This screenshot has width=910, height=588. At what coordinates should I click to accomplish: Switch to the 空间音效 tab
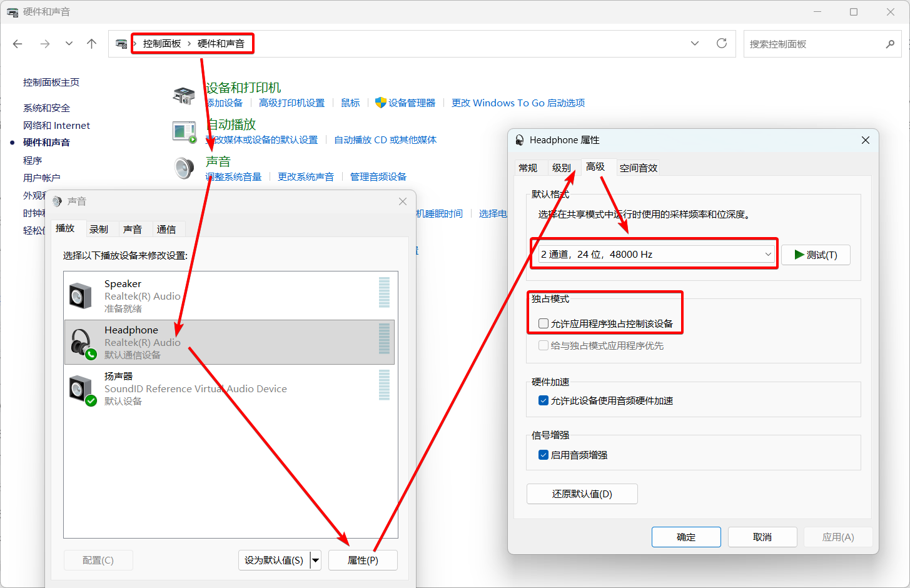(x=638, y=168)
